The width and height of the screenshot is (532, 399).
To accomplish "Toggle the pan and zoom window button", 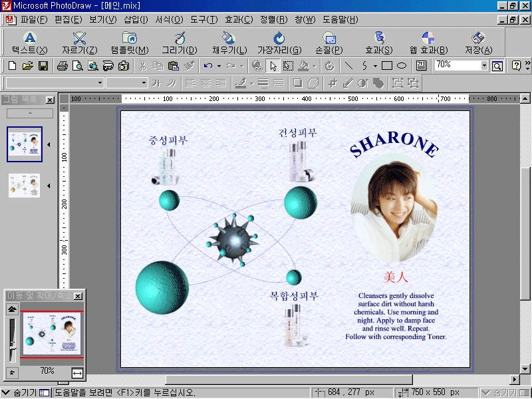I will click(x=497, y=66).
